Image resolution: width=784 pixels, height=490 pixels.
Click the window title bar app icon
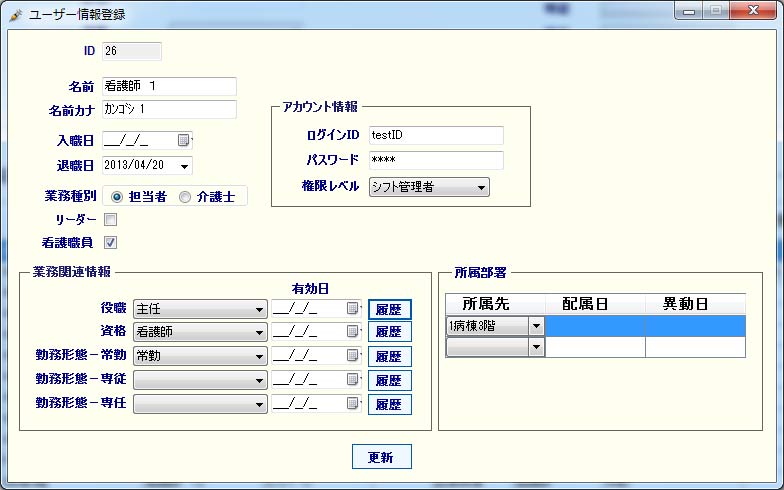[x=15, y=15]
